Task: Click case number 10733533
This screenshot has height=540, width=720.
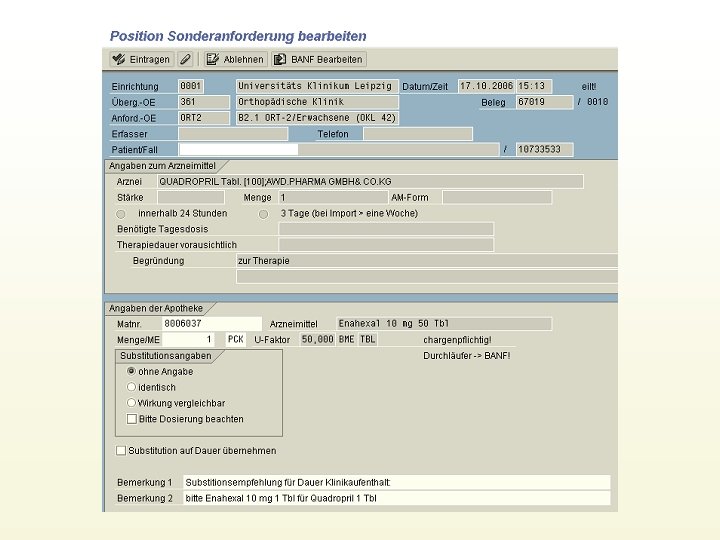Action: coord(545,150)
